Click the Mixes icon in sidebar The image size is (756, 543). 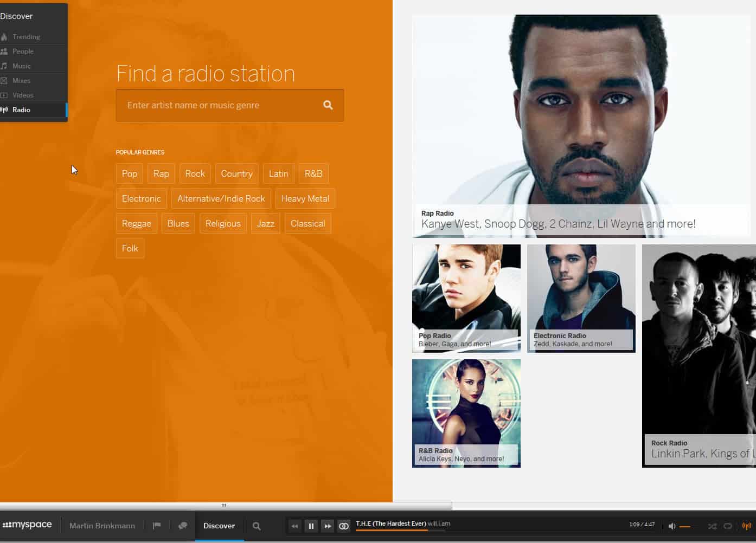click(x=4, y=81)
